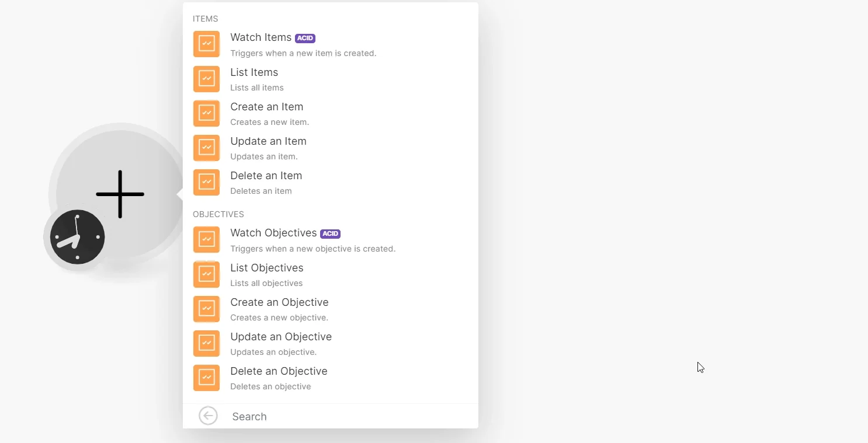Click the large plus module circle

(x=120, y=194)
